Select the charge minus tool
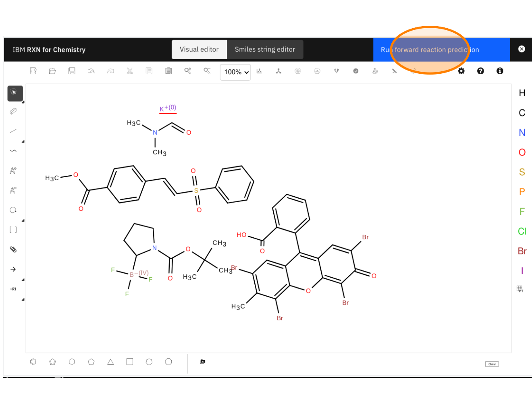Screen dimensions: 532x411 click(x=13, y=190)
